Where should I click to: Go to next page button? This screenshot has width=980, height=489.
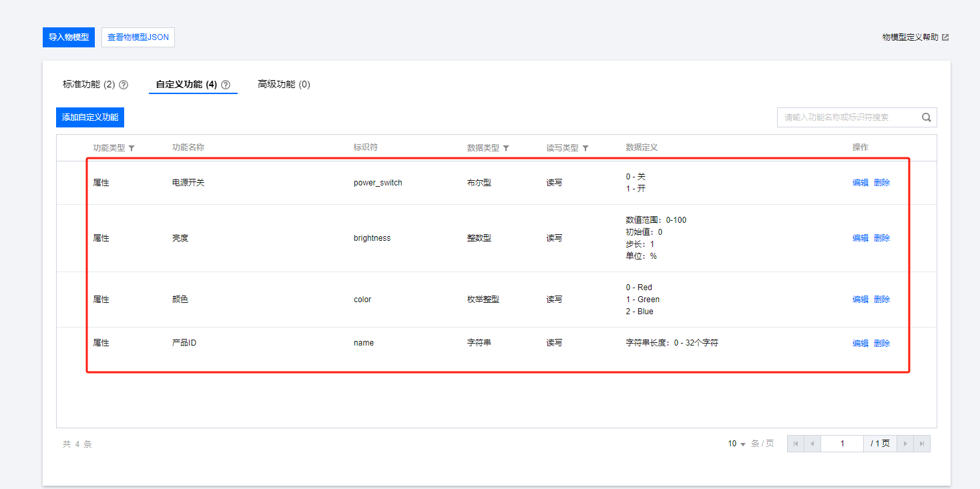[x=905, y=444]
